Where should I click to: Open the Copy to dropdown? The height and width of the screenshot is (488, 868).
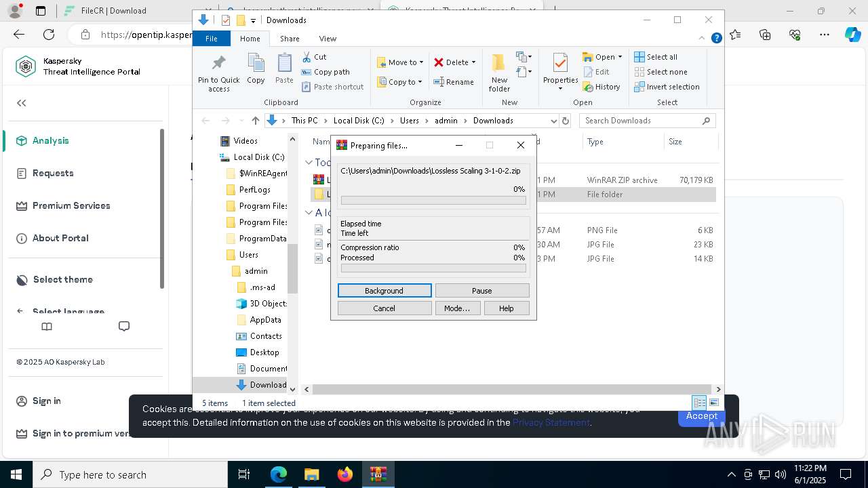(399, 82)
